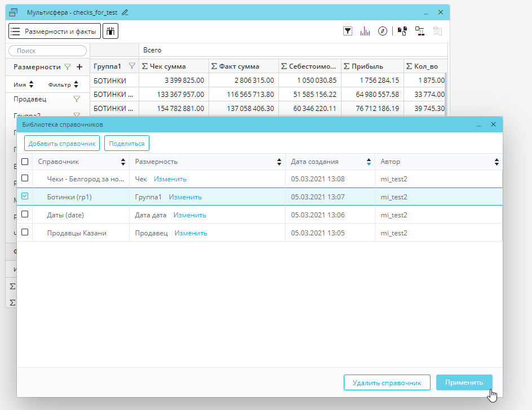
Task: Sort by Дата создания column arrows
Action: [369, 162]
